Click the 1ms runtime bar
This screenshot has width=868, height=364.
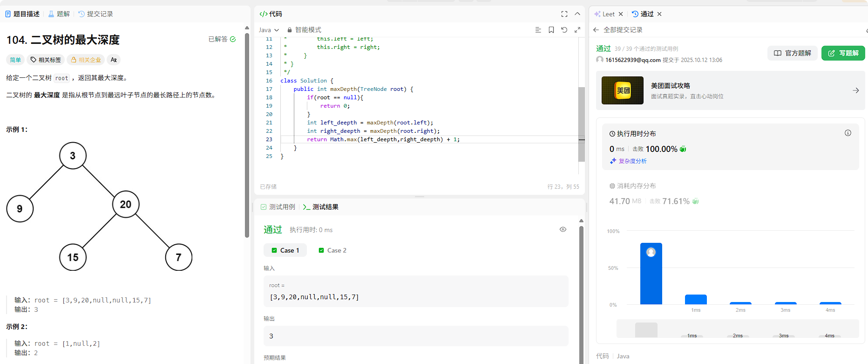click(696, 299)
